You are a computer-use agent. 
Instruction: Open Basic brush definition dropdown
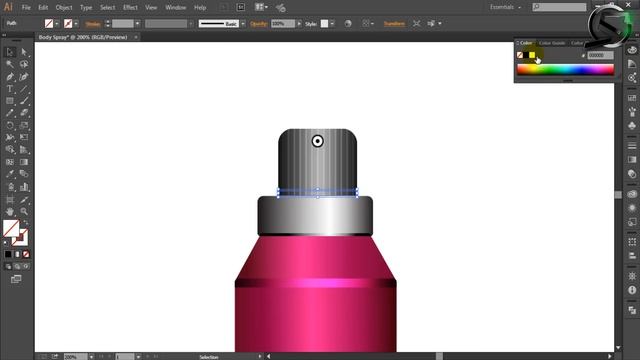coord(243,24)
